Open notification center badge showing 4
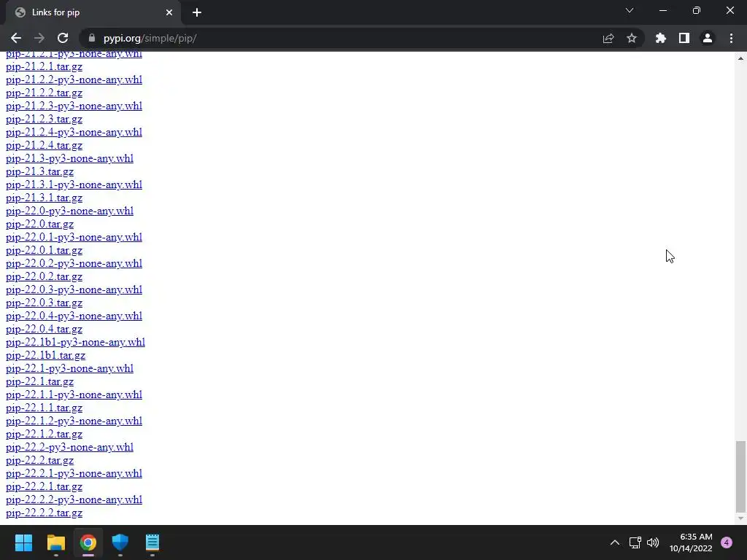The height and width of the screenshot is (560, 747). pos(727,542)
